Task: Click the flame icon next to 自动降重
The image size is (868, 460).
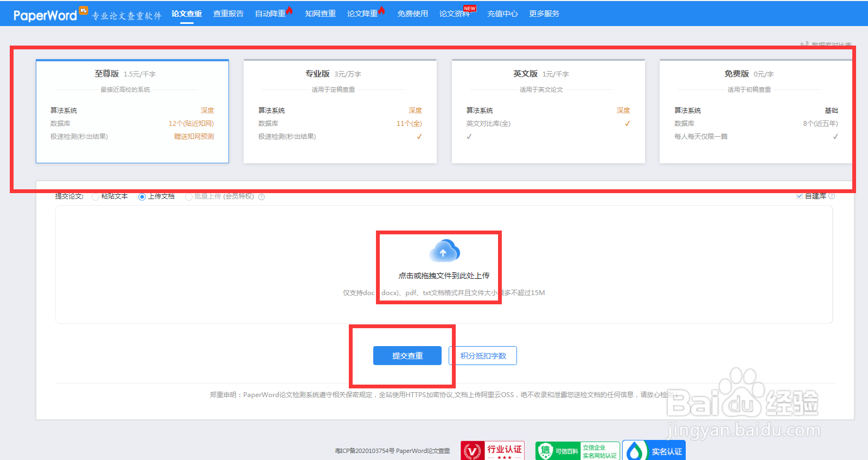Action: [290, 10]
